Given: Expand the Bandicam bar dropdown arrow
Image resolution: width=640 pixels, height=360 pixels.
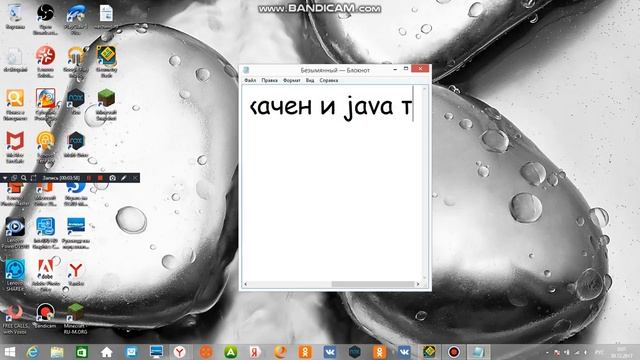Looking at the screenshot, I should pos(5,178).
